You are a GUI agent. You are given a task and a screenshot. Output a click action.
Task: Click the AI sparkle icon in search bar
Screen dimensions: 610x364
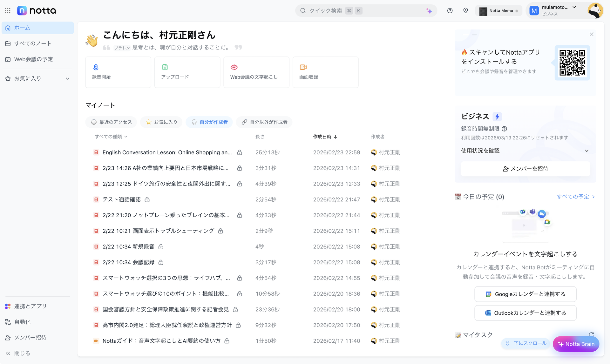(x=429, y=11)
